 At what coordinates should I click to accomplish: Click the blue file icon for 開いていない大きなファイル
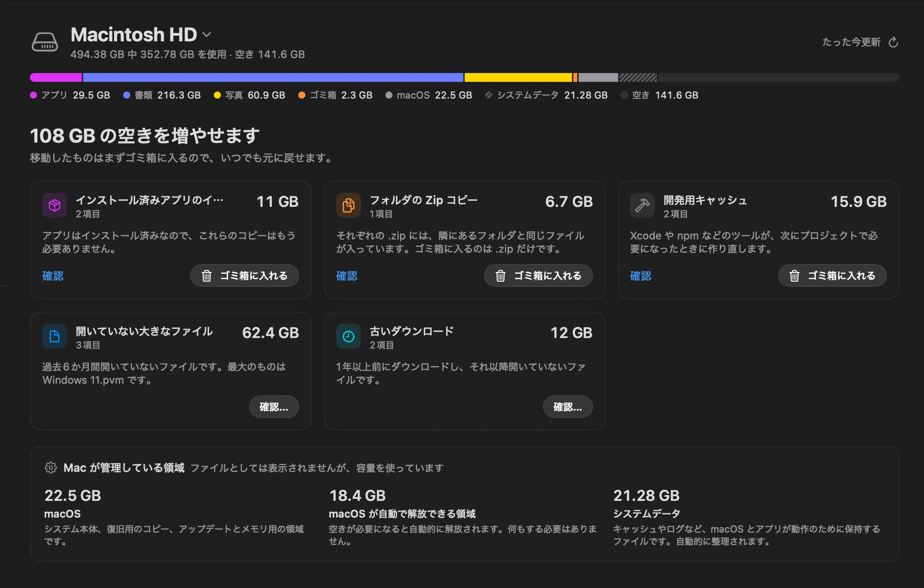(55, 336)
